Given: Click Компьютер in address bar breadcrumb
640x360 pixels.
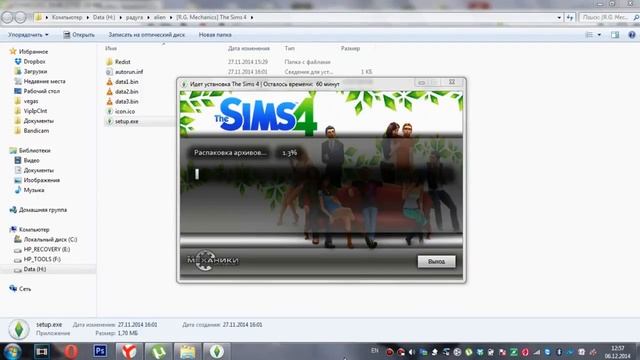Looking at the screenshot, I should click(67, 18).
